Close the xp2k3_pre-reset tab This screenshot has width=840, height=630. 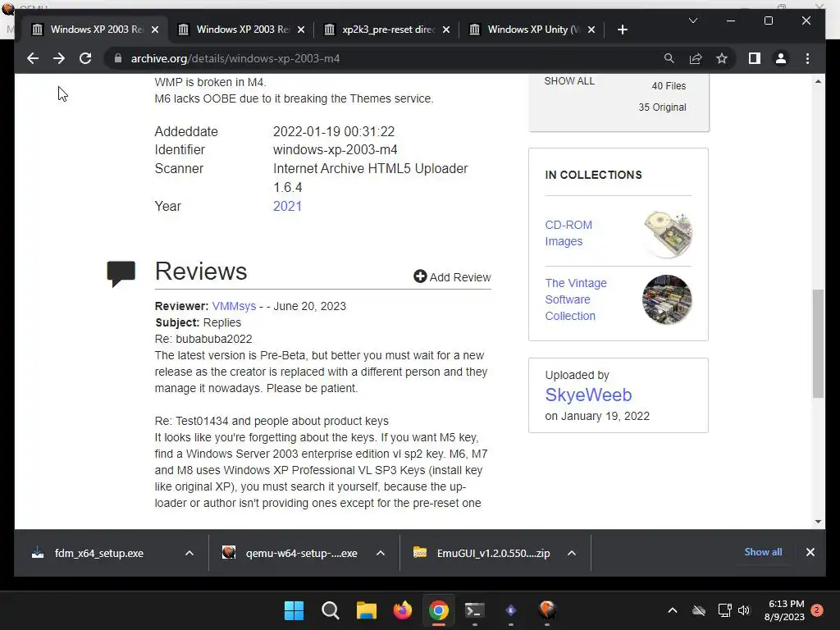[x=446, y=30]
